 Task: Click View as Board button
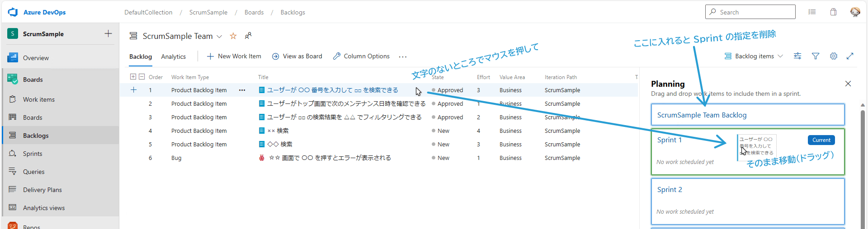tap(297, 56)
